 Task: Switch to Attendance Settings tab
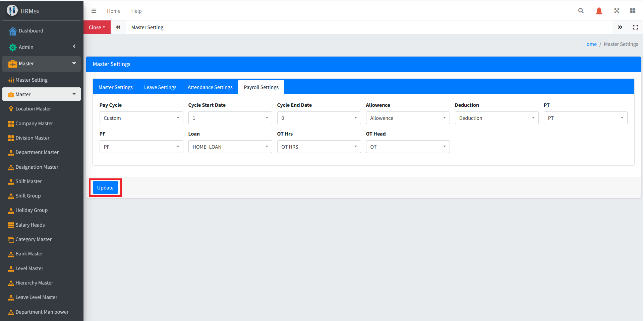point(210,87)
